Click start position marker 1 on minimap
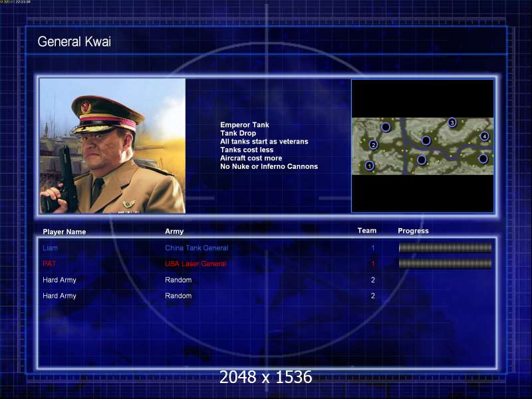 click(369, 166)
